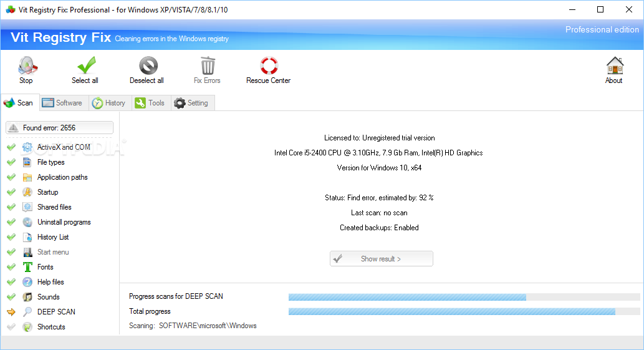Toggle the ActiveX and COM checkmark
Image resolution: width=644 pixels, height=350 pixels.
pos(11,147)
